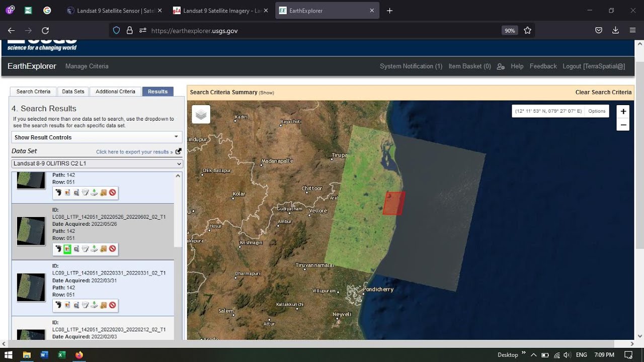
Task: Open File Explorer from the taskbar
Action: (x=26, y=355)
